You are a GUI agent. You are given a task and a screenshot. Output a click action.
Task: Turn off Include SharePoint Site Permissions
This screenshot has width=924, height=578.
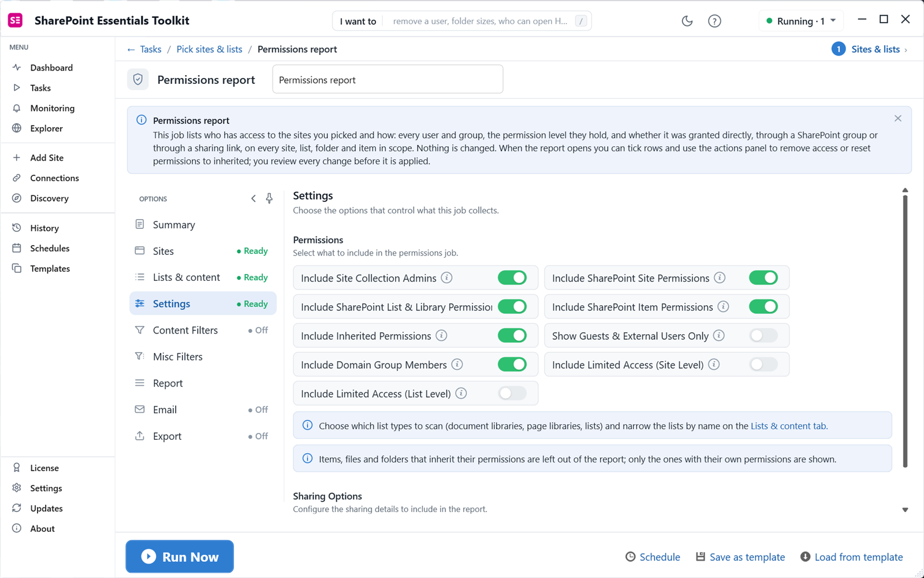[x=763, y=278]
